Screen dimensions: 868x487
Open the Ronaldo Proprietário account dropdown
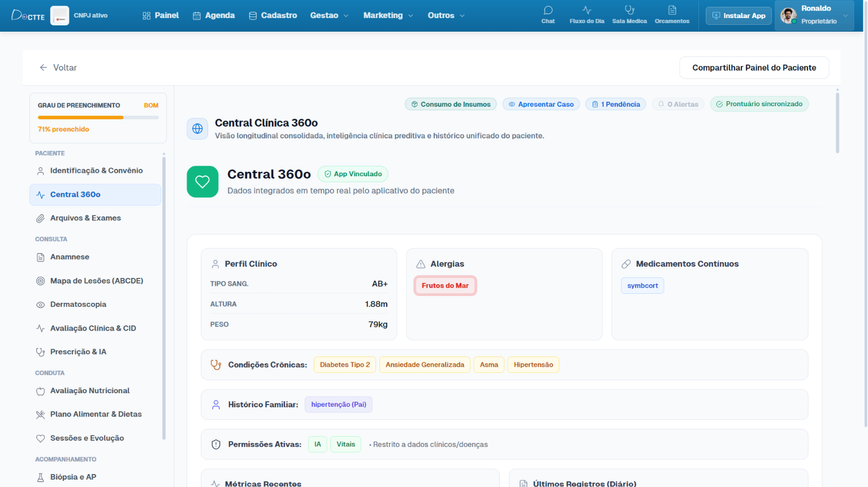pyautogui.click(x=814, y=15)
